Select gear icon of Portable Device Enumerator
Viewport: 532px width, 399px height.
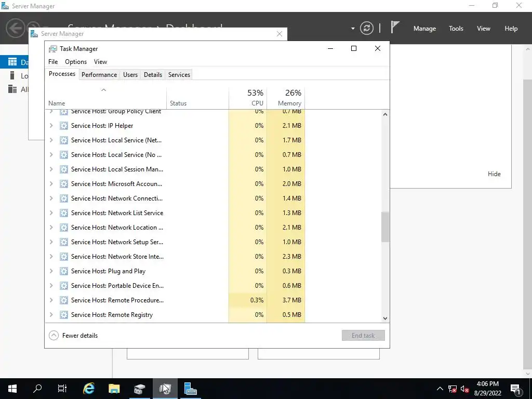pos(64,286)
